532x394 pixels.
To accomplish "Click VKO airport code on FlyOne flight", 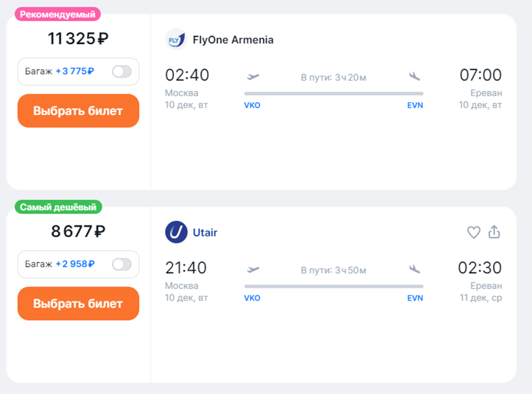I will (x=252, y=105).
